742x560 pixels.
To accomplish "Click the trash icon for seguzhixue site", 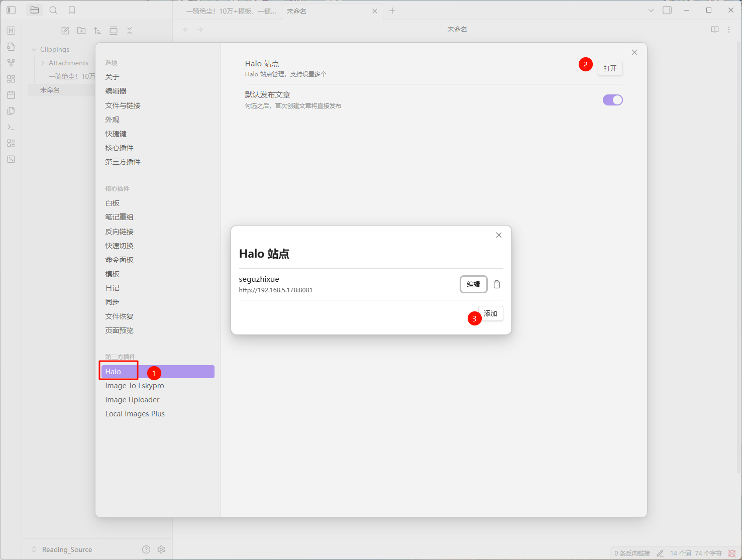I will tap(497, 284).
